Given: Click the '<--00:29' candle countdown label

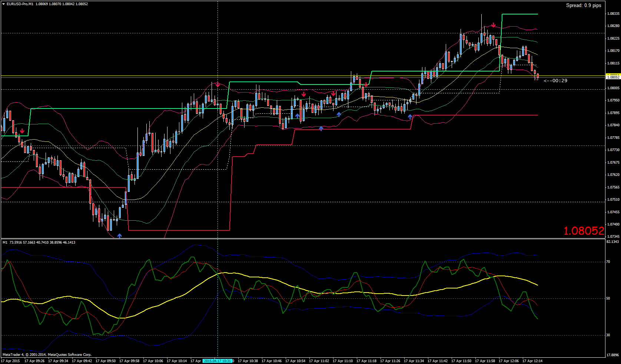Looking at the screenshot, I should coord(555,81).
